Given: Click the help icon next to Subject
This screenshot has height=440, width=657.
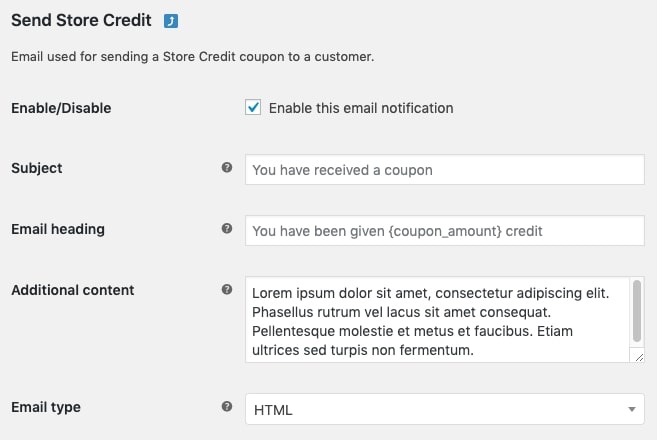Looking at the screenshot, I should pos(227,168).
